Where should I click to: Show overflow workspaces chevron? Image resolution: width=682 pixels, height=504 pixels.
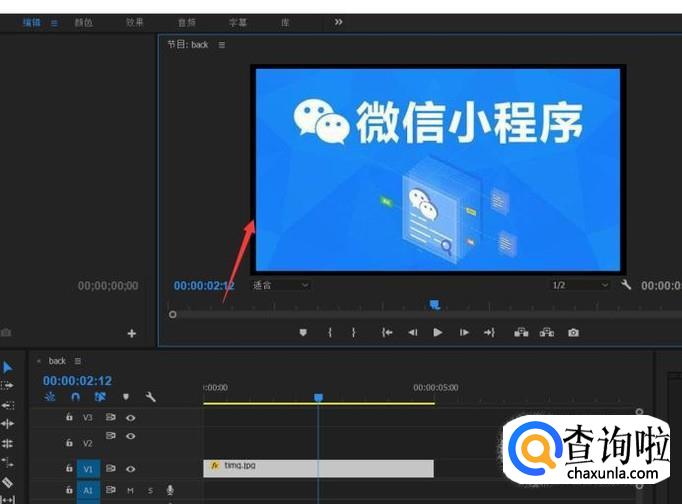coord(338,22)
